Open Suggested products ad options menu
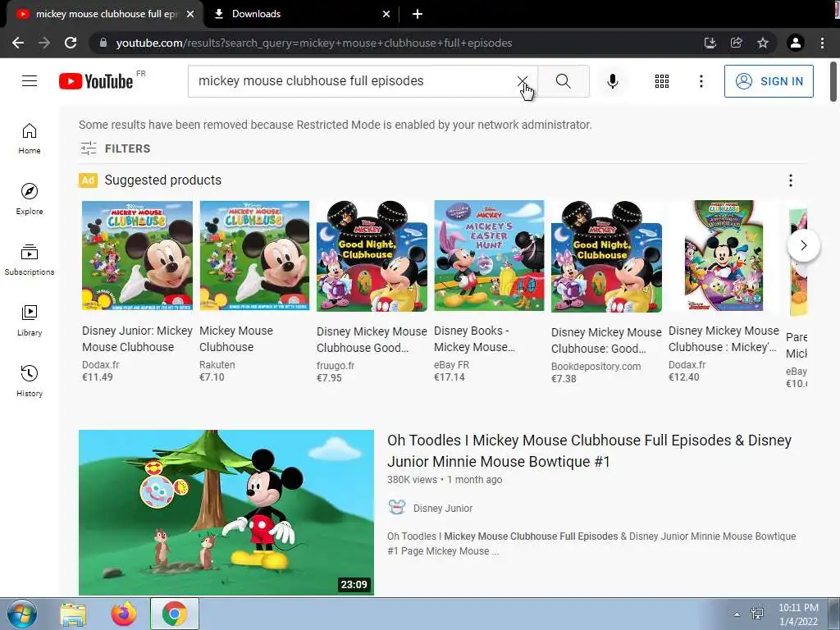Viewport: 840px width, 630px height. (790, 180)
